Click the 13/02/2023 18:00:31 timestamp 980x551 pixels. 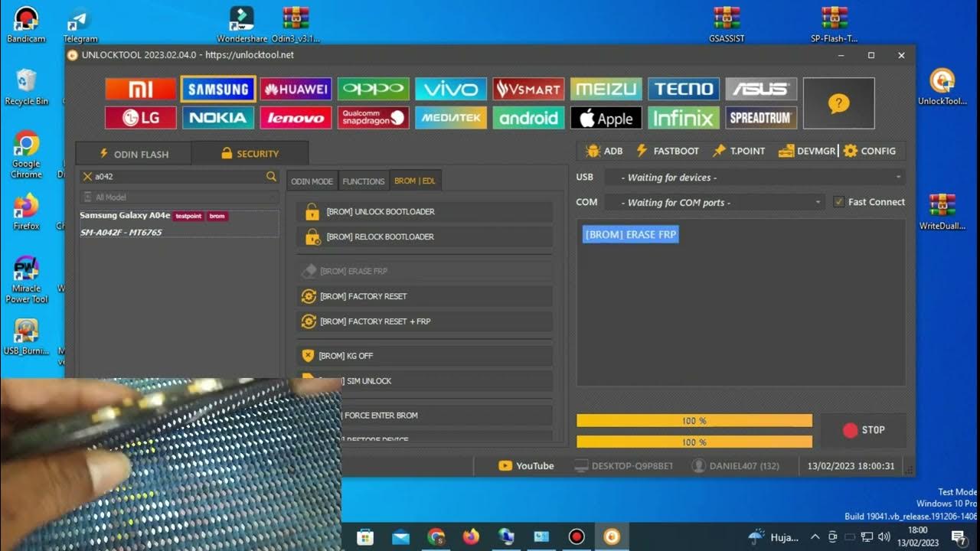tap(850, 465)
